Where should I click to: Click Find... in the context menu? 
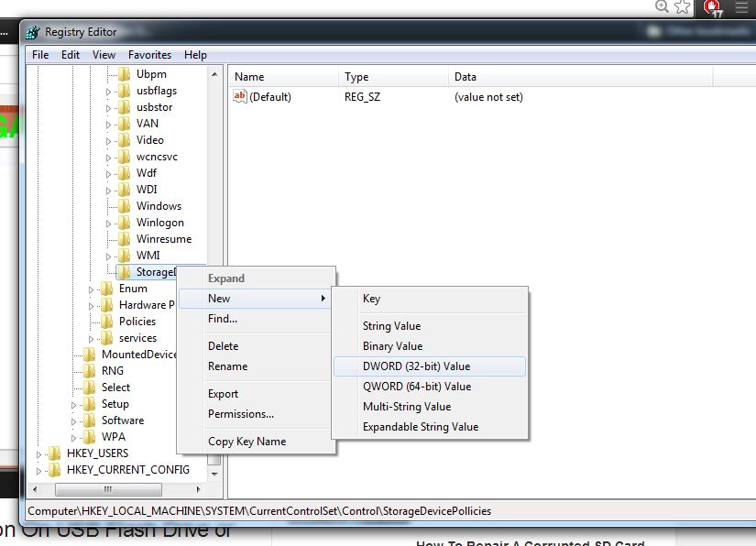point(256,319)
